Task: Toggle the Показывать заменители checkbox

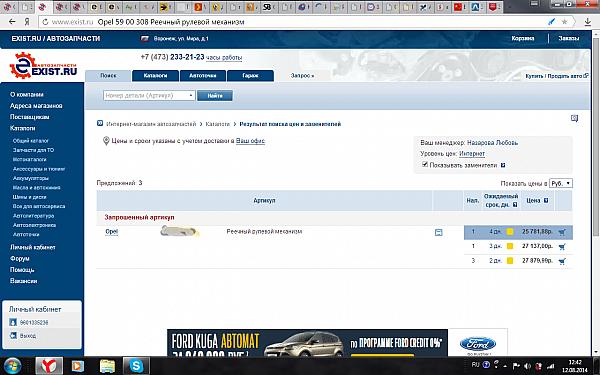Action: tap(425, 165)
